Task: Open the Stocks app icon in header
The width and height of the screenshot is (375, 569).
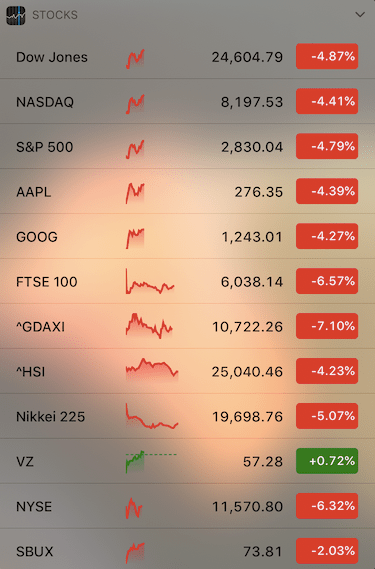Action: tap(16, 15)
